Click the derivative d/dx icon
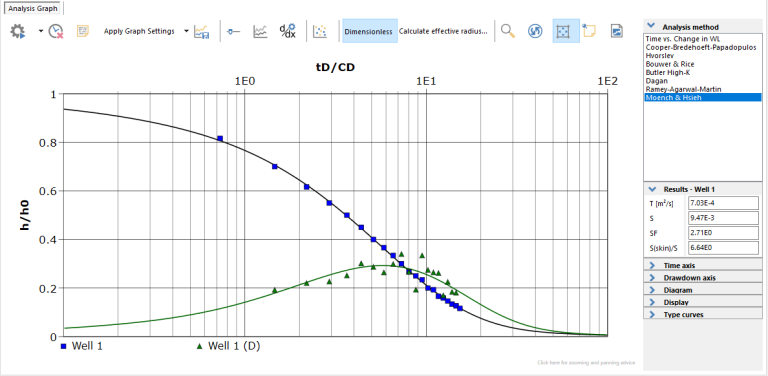768x376 pixels. point(288,31)
